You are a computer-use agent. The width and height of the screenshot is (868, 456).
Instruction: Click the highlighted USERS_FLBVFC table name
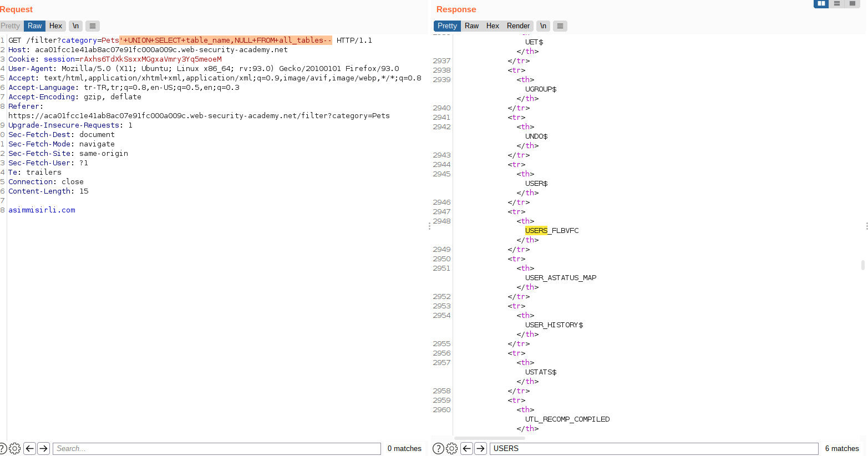552,231
